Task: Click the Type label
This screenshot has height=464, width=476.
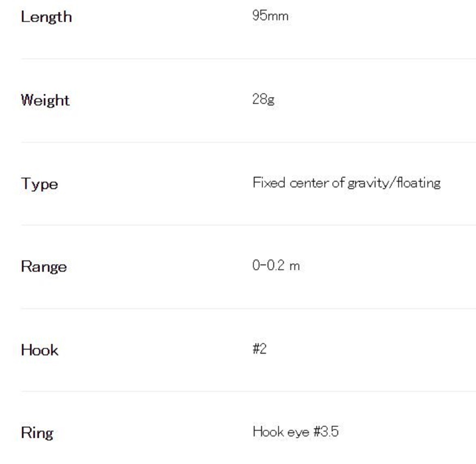Action: pos(40,184)
